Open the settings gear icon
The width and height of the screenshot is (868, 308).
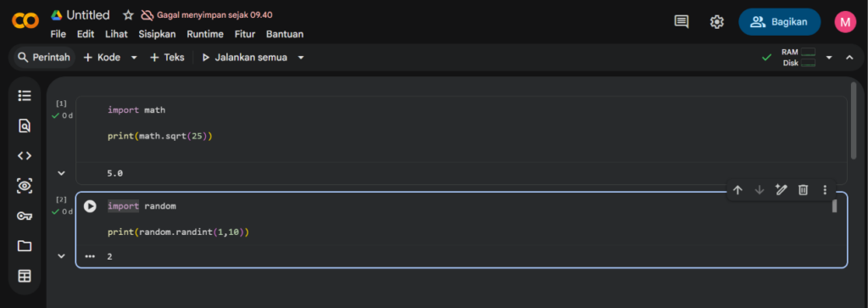[x=717, y=21]
